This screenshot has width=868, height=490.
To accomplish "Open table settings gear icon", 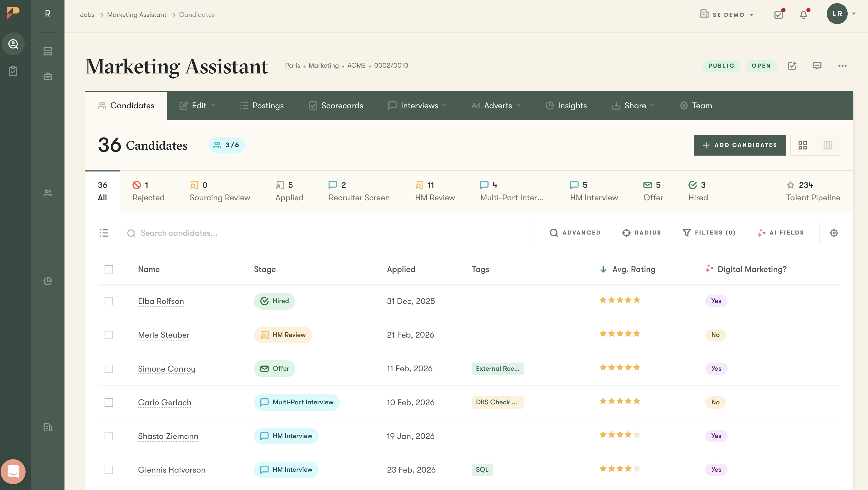I will pyautogui.click(x=834, y=233).
